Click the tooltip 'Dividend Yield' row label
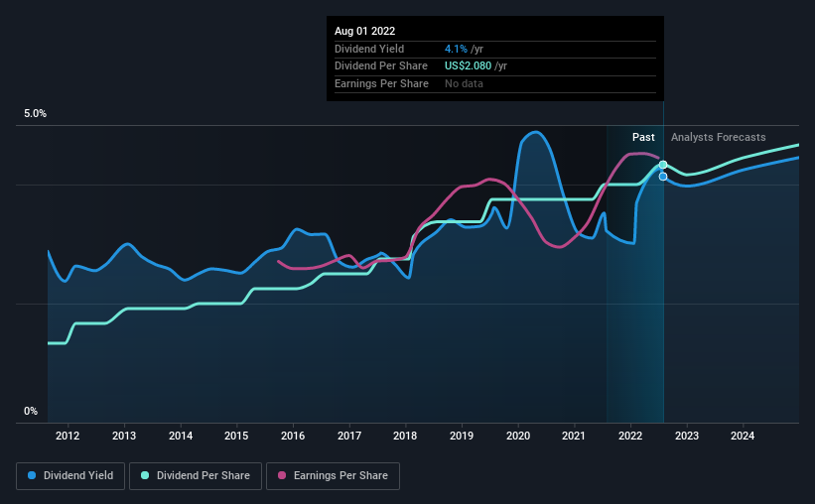The height and width of the screenshot is (504, 815). [x=369, y=49]
